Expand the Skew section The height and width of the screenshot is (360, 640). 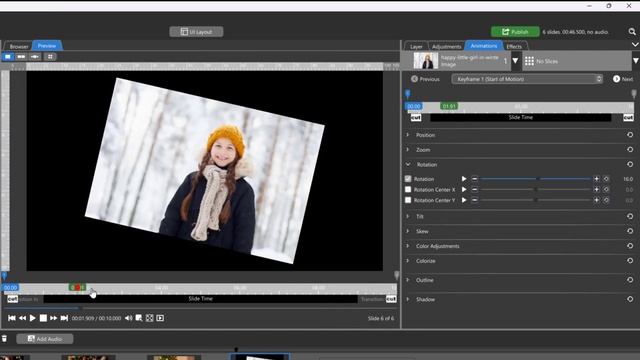coord(408,231)
